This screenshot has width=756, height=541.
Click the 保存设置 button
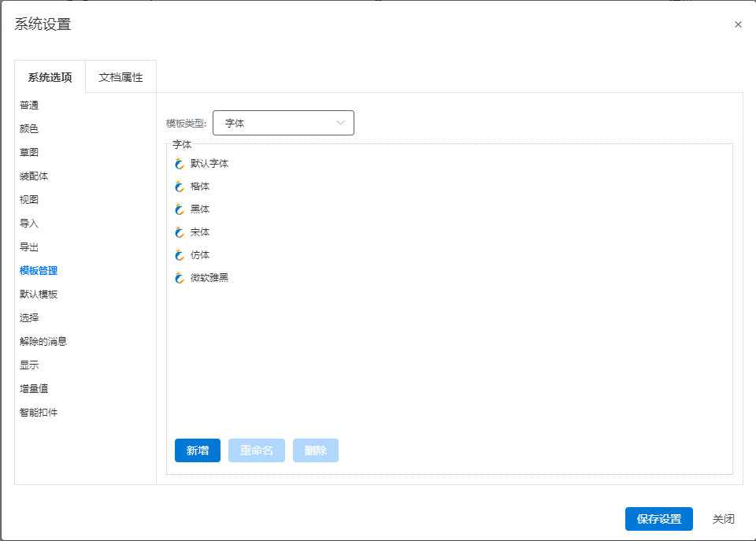[659, 519]
